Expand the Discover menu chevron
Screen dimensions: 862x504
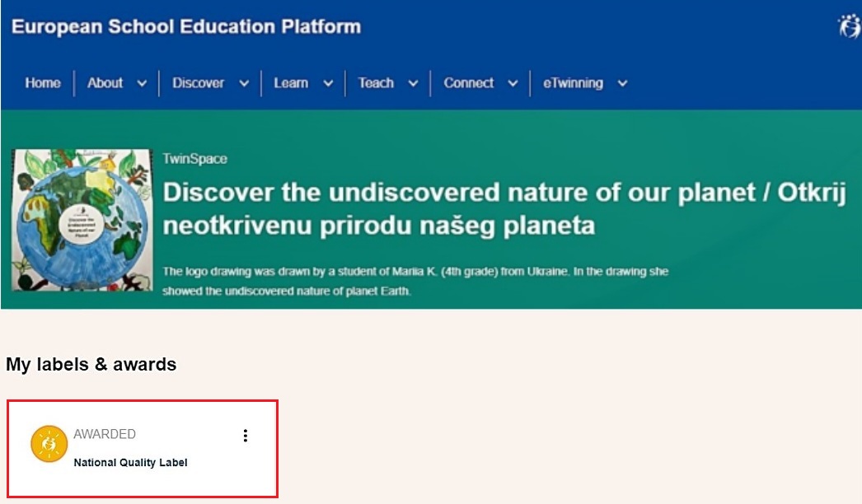click(x=244, y=83)
